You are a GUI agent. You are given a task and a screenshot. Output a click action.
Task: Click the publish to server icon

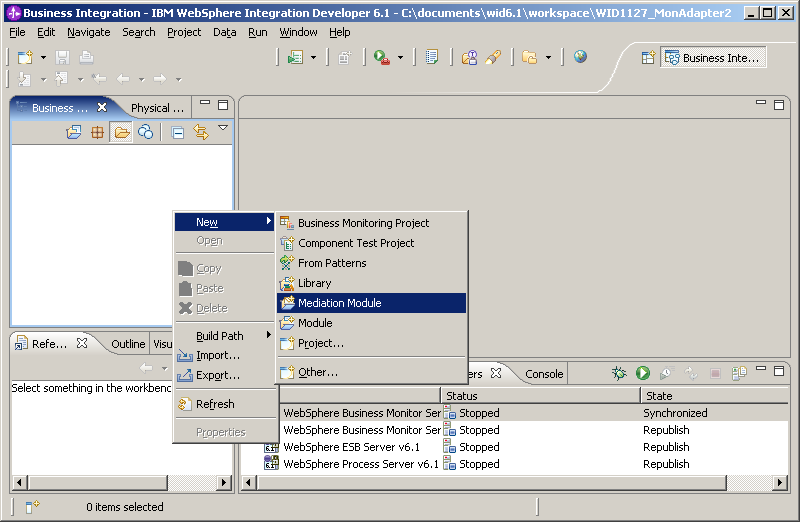739,373
